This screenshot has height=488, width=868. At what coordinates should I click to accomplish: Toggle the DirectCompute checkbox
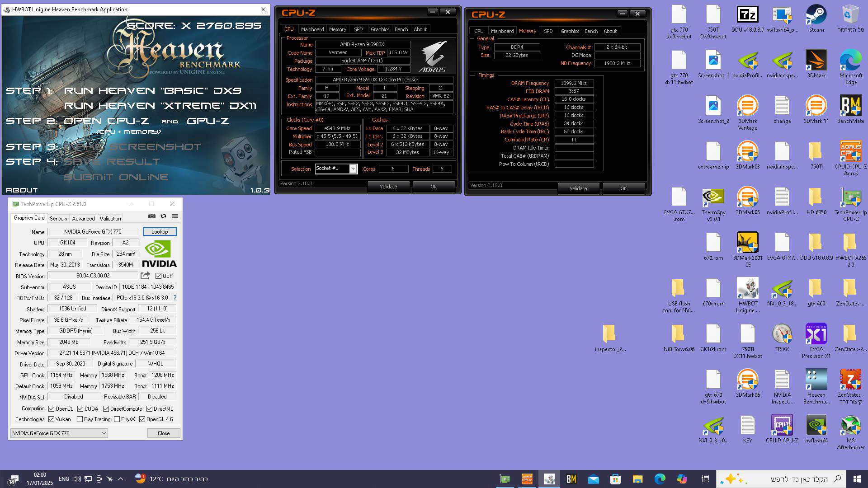click(x=106, y=409)
